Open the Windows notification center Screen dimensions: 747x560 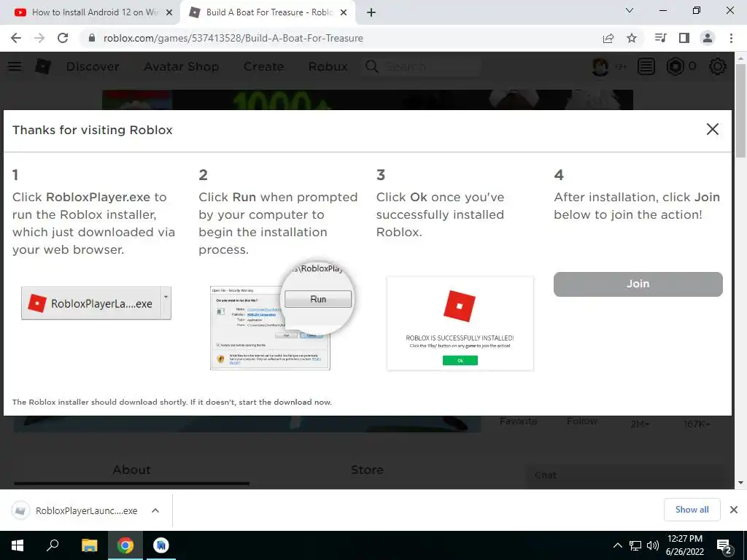724,546
